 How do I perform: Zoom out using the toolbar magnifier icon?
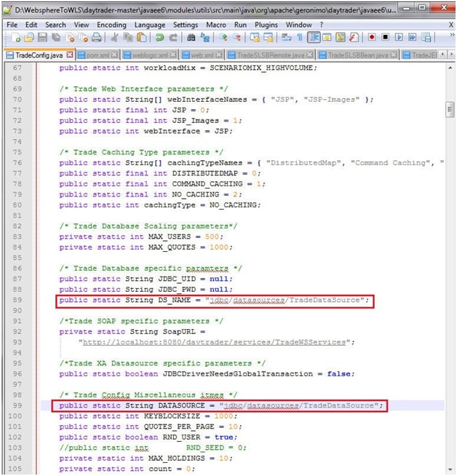[237, 37]
